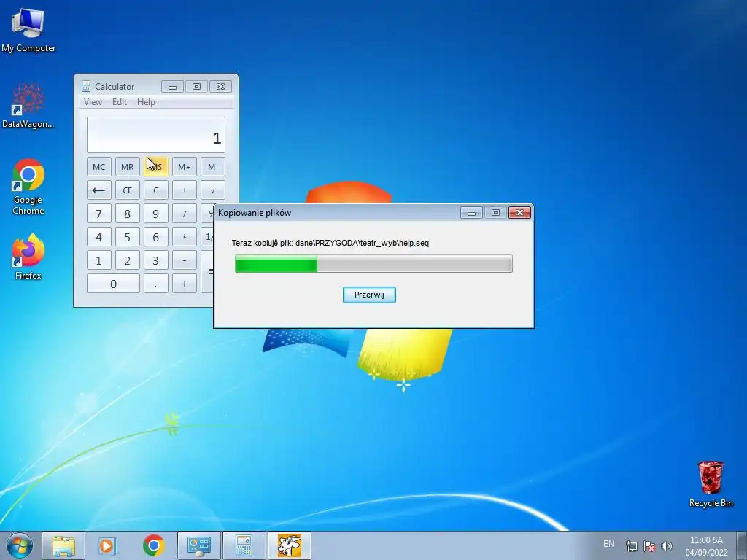747x560 pixels.
Task: Click the digit 2 key
Action: pos(127,260)
